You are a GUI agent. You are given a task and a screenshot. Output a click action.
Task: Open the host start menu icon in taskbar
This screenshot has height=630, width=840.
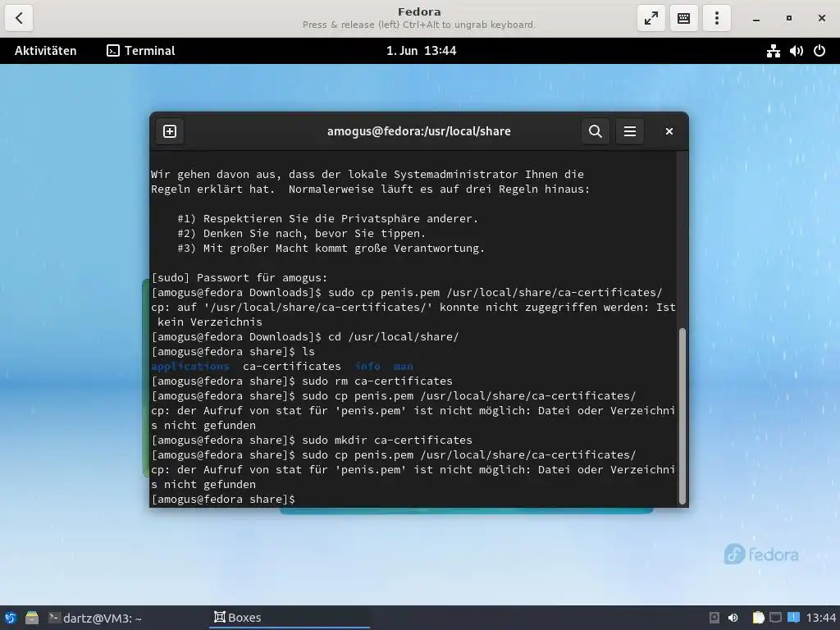10,618
